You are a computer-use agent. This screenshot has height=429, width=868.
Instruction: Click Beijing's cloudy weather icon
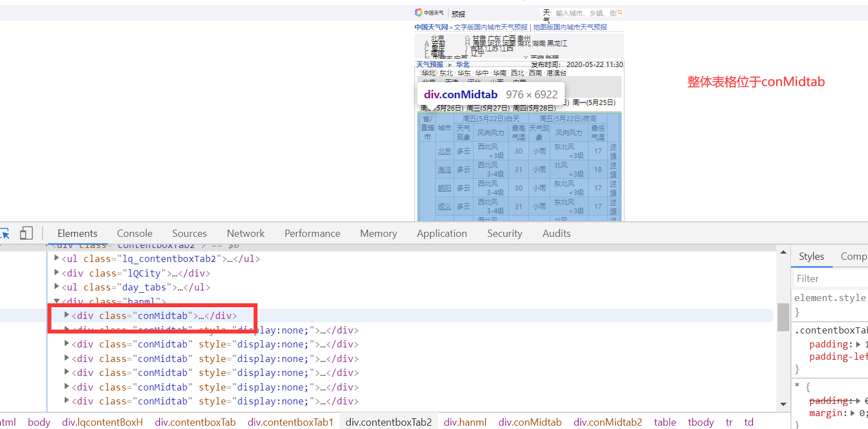pyautogui.click(x=464, y=151)
